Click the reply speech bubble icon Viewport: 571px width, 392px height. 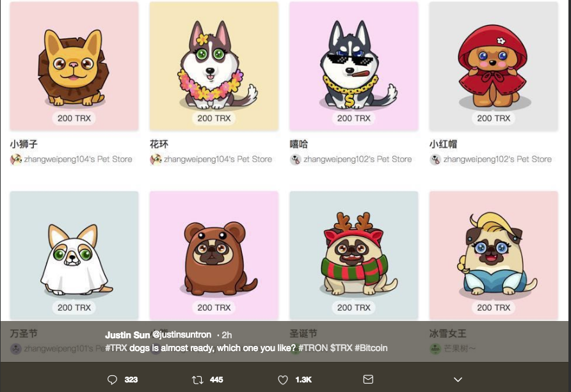point(112,380)
